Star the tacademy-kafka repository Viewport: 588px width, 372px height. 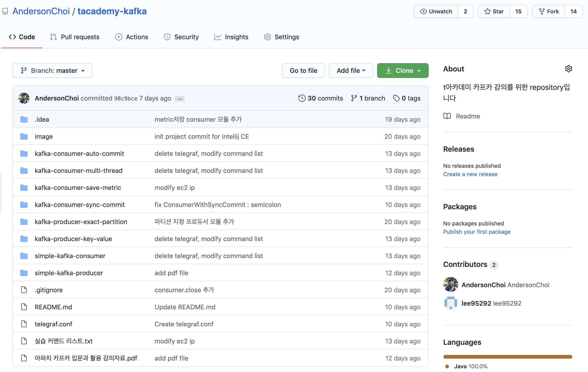tap(494, 12)
